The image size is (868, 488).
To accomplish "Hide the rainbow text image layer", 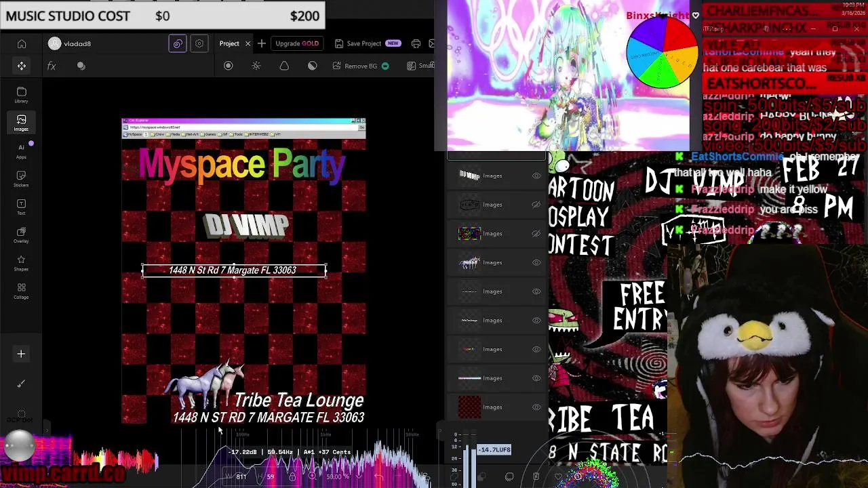I will (x=536, y=349).
